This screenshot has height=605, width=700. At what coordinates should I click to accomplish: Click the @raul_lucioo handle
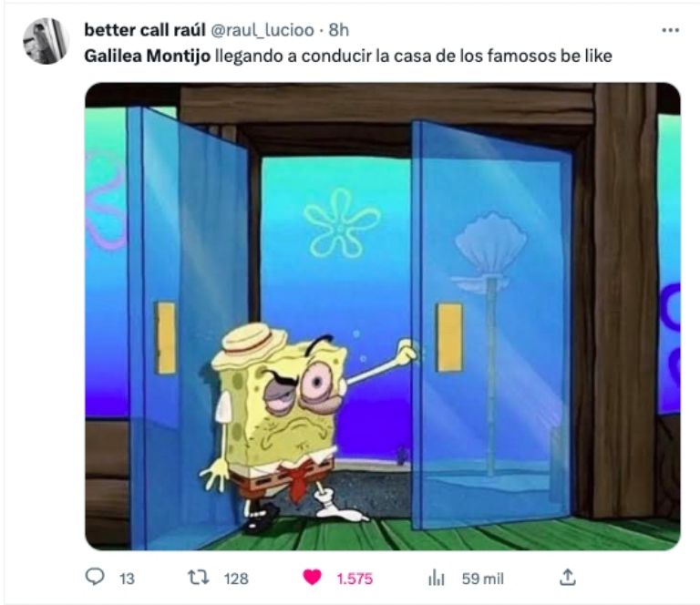point(262,30)
